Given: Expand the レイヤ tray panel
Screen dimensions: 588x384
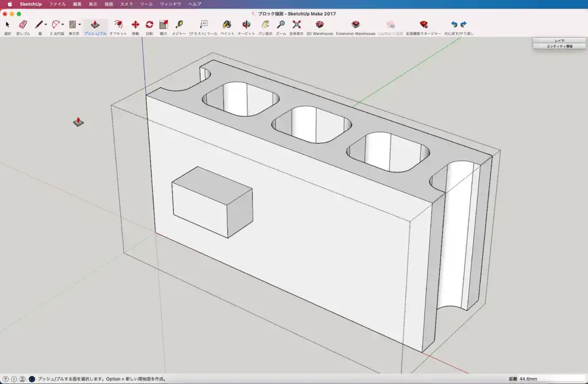Looking at the screenshot, I should click(x=559, y=41).
